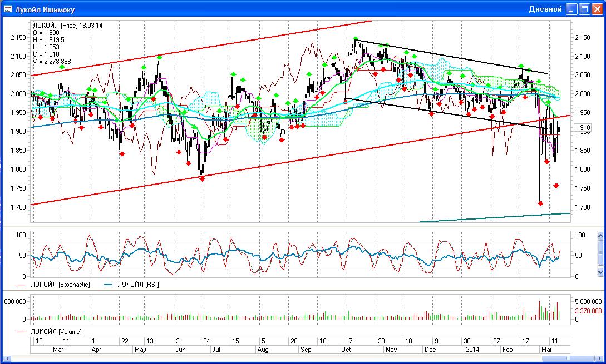Select the ЛУКОЙЛ [Volume] legend label

click(x=56, y=332)
